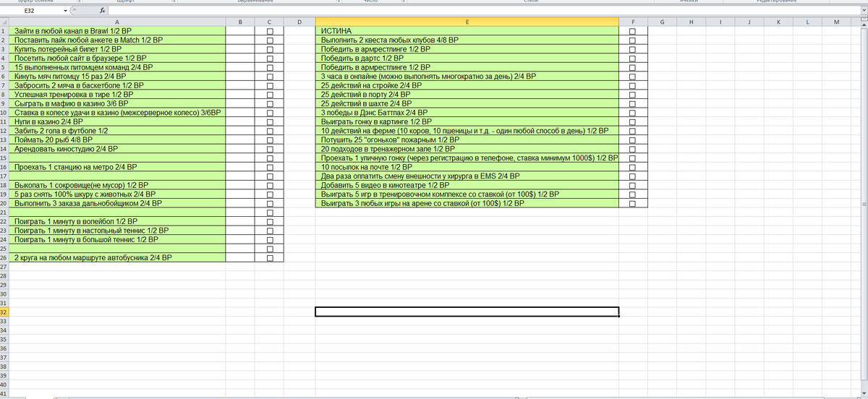Image resolution: width=868 pixels, height=399 pixels.
Task: Tick the checkbox for Нули в казино
Action: (x=270, y=121)
